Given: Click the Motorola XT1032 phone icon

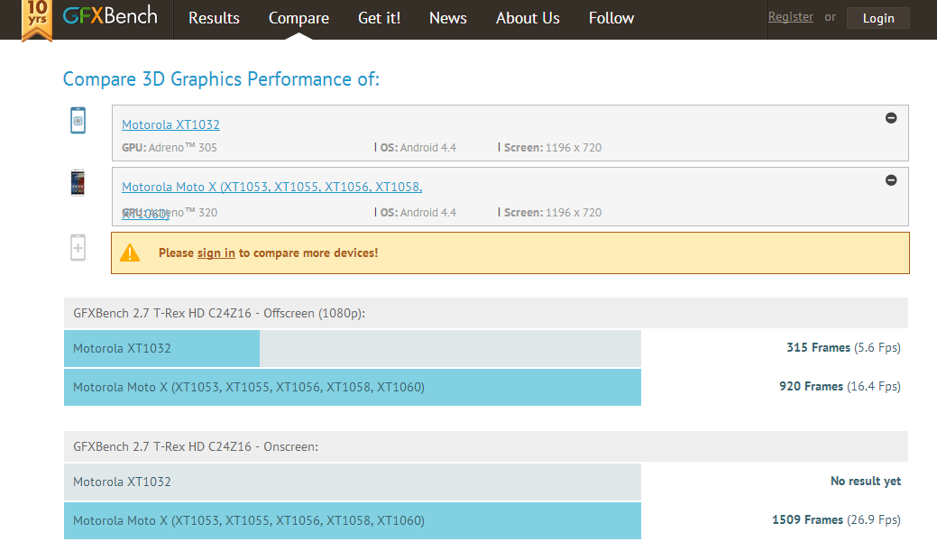Looking at the screenshot, I should pyautogui.click(x=78, y=120).
